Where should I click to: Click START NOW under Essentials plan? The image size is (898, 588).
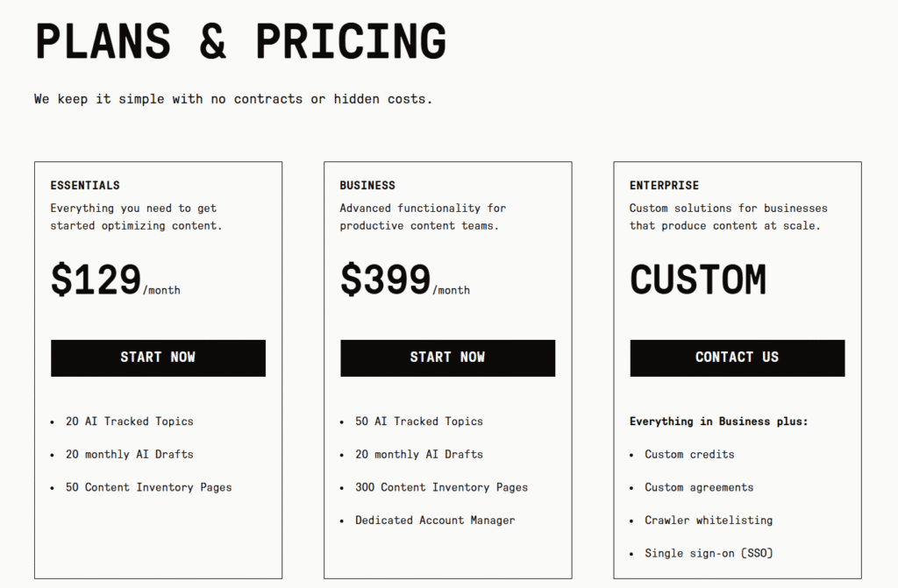(158, 358)
